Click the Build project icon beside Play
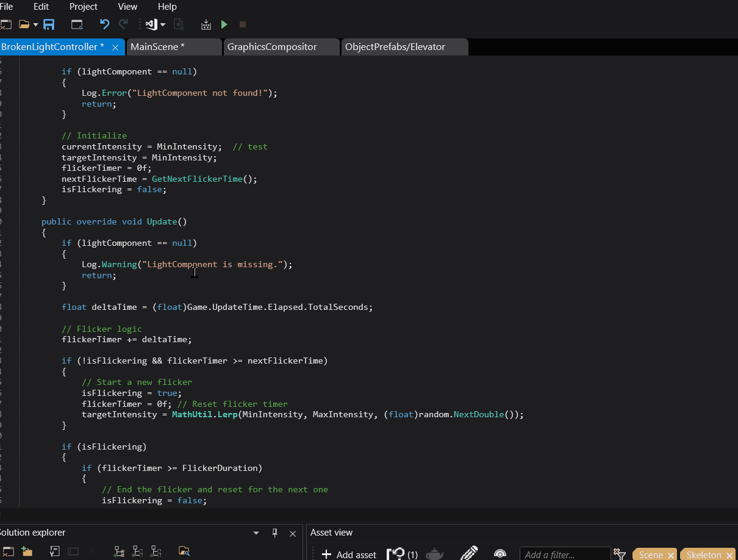 click(x=206, y=24)
